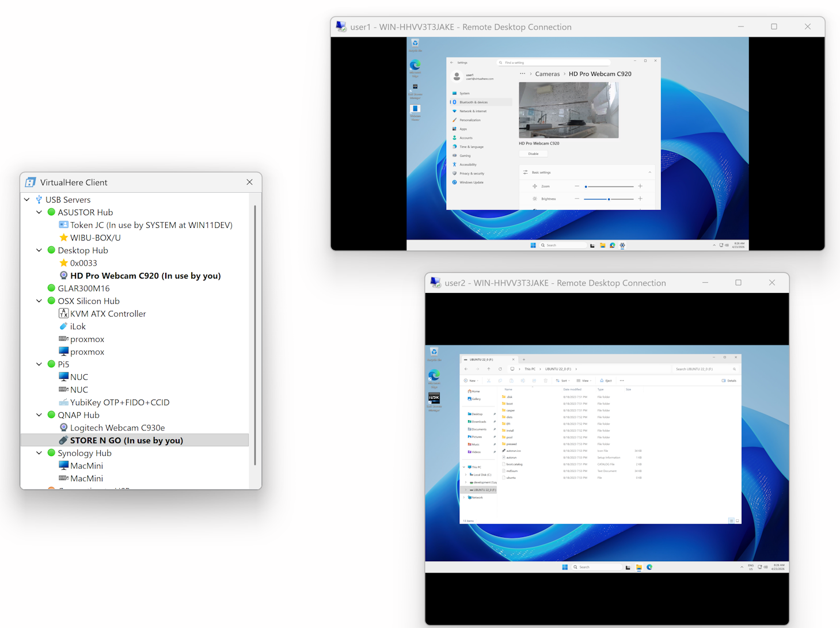Adjust the Brightness slider in camera settings

click(x=609, y=199)
